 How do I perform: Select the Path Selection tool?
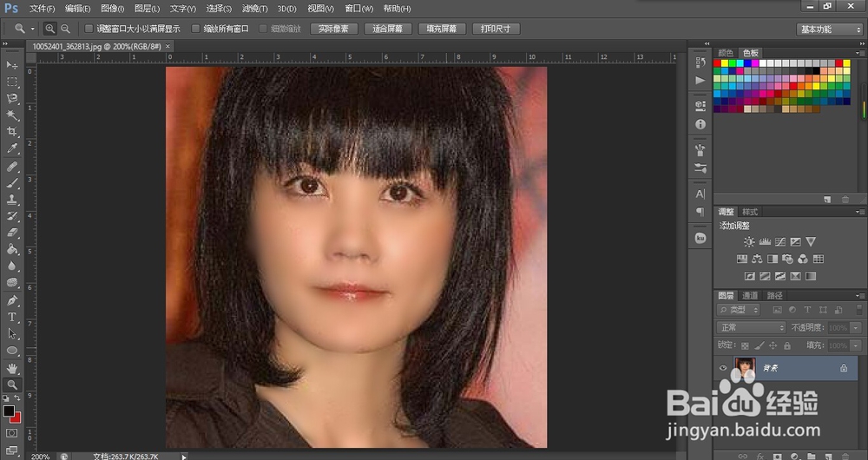point(11,334)
